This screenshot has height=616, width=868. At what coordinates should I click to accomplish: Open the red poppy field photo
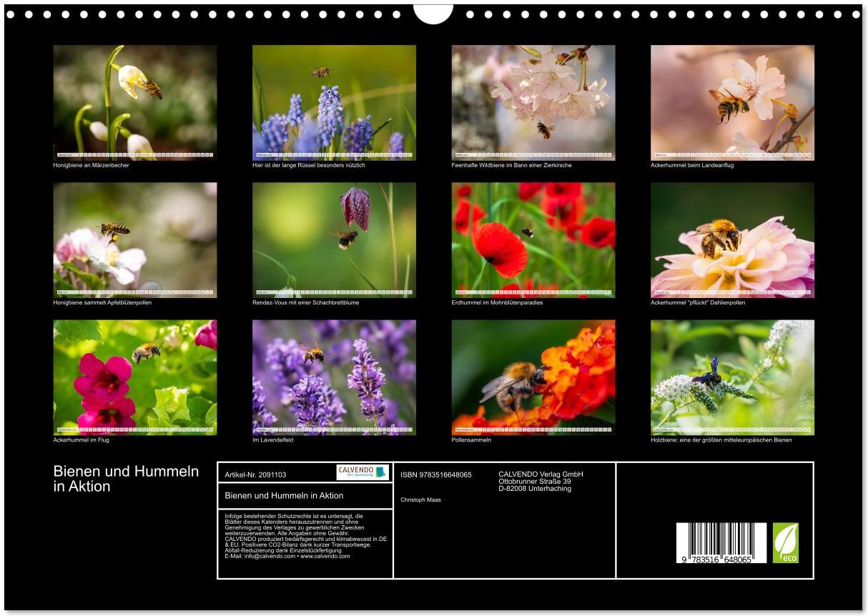pos(533,239)
